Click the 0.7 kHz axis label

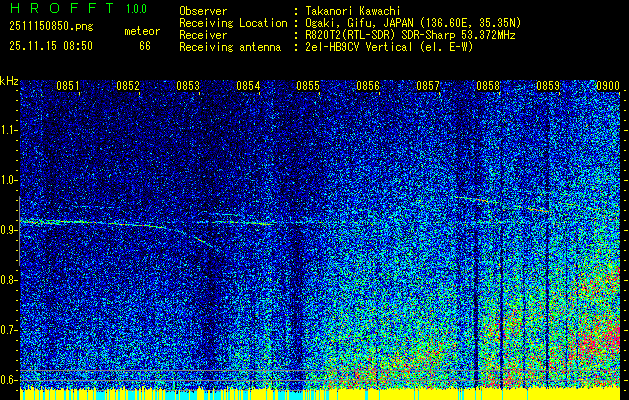point(8,330)
